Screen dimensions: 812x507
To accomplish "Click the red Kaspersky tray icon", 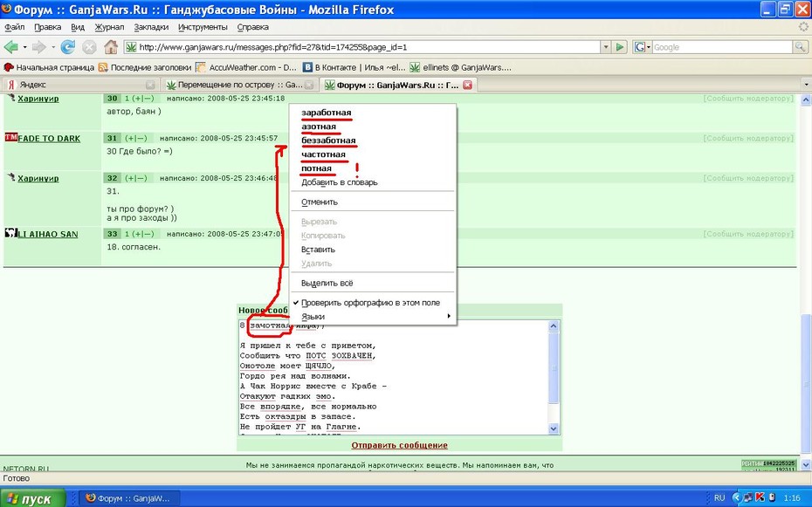I will pyautogui.click(x=760, y=497).
